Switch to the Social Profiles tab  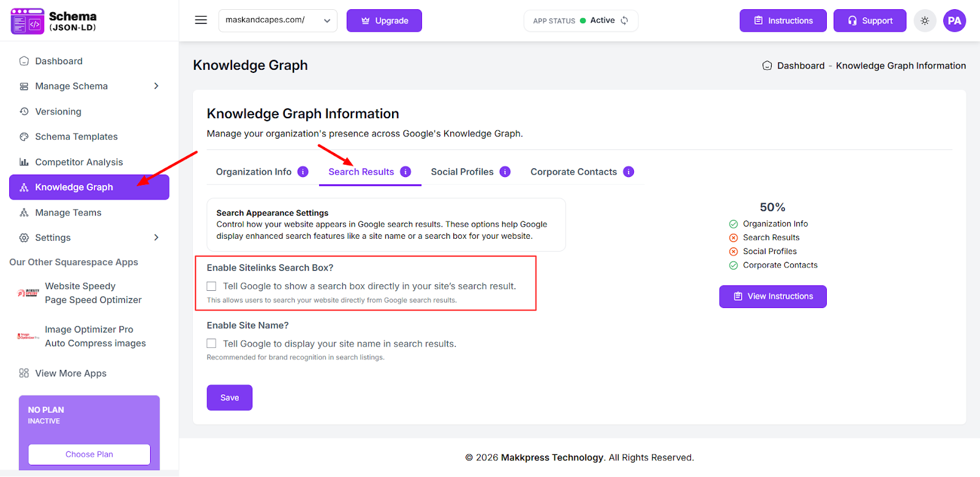(x=462, y=172)
